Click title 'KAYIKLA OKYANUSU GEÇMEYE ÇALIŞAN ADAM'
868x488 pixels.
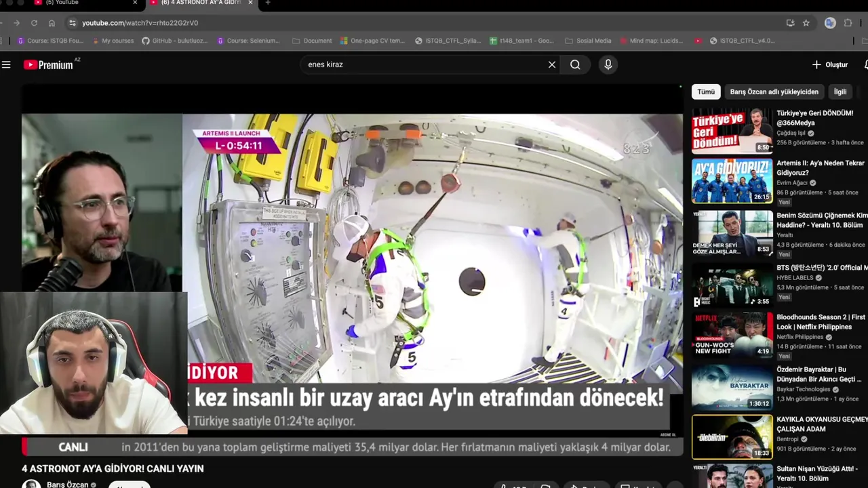pos(822,424)
